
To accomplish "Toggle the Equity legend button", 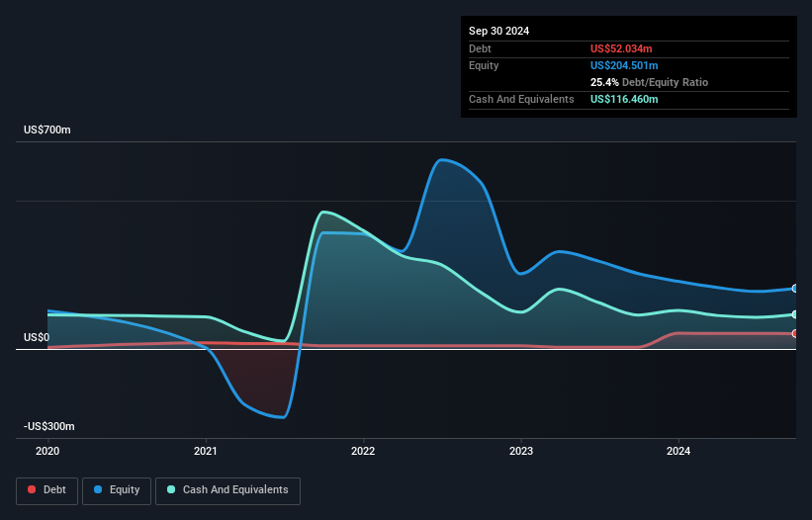I will coord(117,490).
